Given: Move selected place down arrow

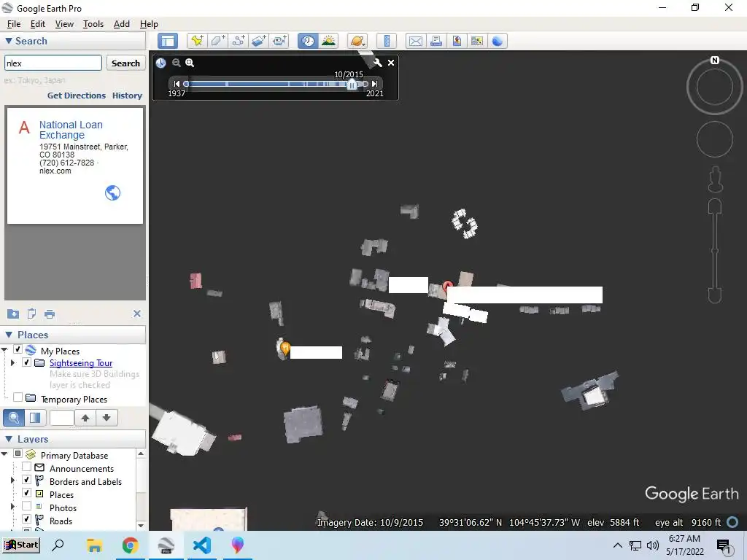Looking at the screenshot, I should (x=107, y=418).
